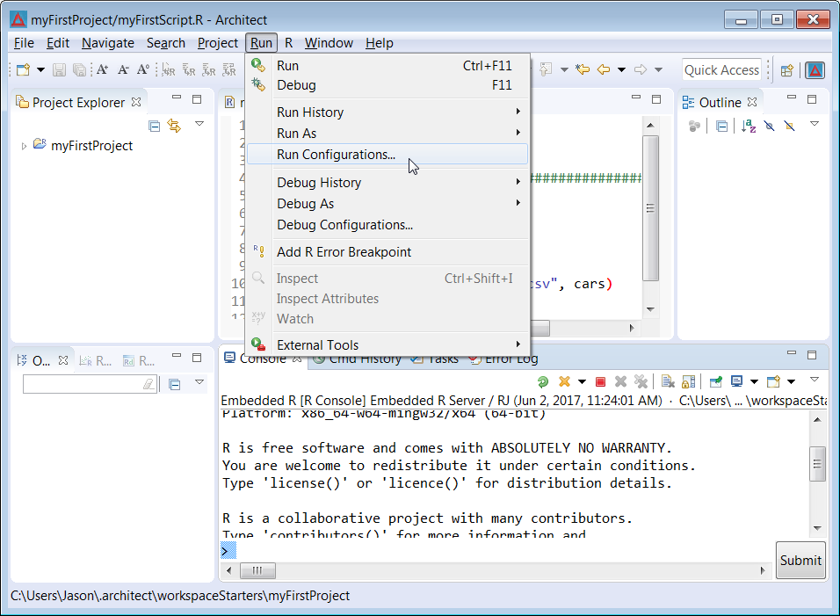Click the green Run icon in menu
The width and height of the screenshot is (840, 616).
tap(258, 65)
